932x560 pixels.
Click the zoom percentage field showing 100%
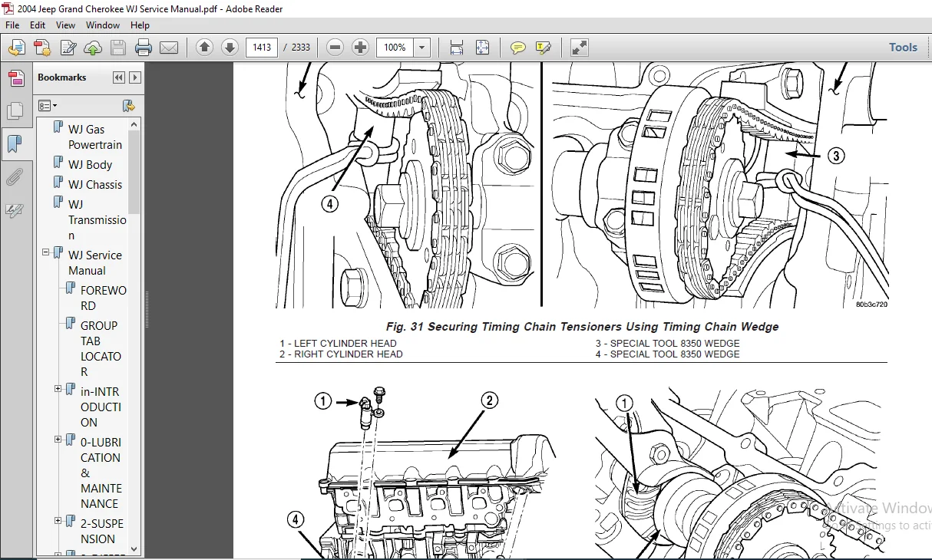pyautogui.click(x=395, y=48)
